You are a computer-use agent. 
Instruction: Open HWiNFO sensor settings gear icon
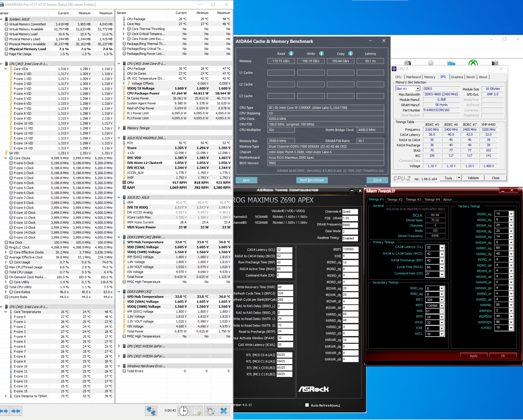210,411
